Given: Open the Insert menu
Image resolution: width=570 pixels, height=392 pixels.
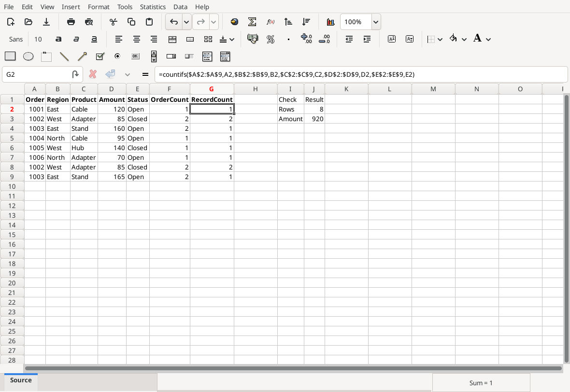Looking at the screenshot, I should 71,7.
